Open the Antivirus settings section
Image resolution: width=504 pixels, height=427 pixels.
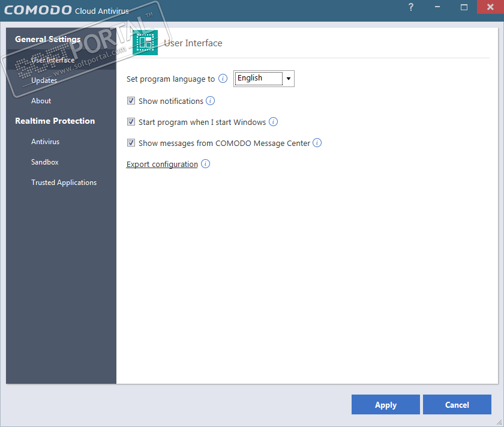(46, 142)
